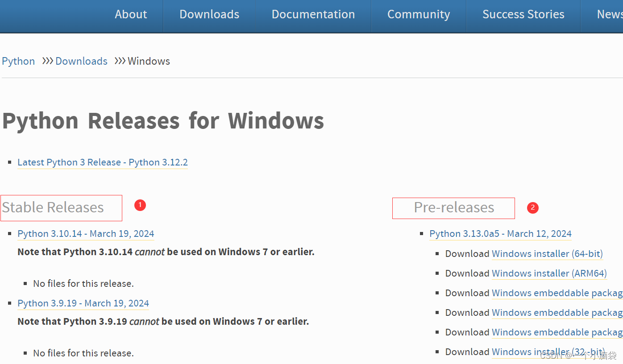Click No files for this release under Python 3.9.19
This screenshot has width=623, height=364.
coord(83,353)
